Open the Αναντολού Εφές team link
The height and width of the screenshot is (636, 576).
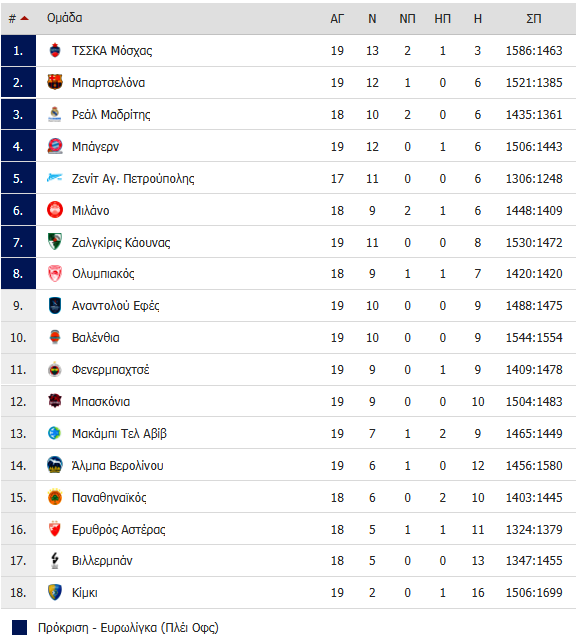(x=116, y=306)
